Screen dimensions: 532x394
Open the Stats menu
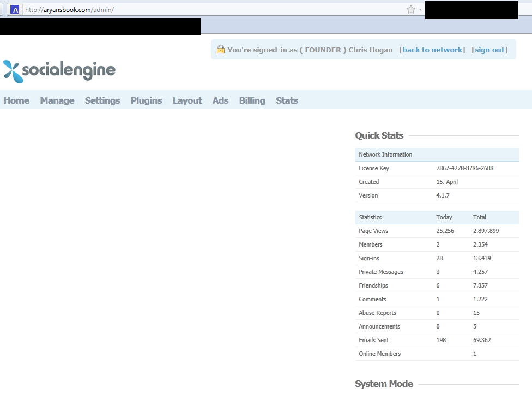tap(287, 100)
